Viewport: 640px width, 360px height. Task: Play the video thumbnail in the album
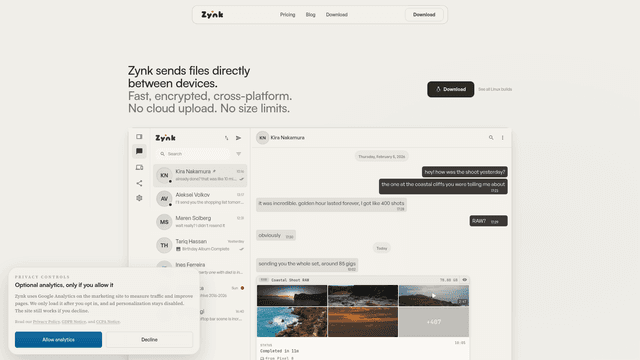pos(434,296)
